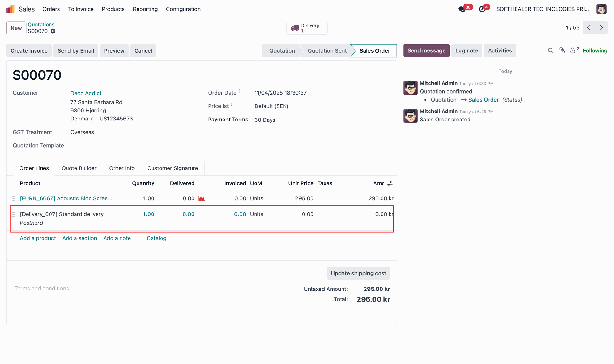The image size is (614, 364).
Task: Open the Reporting menu
Action: [145, 9]
